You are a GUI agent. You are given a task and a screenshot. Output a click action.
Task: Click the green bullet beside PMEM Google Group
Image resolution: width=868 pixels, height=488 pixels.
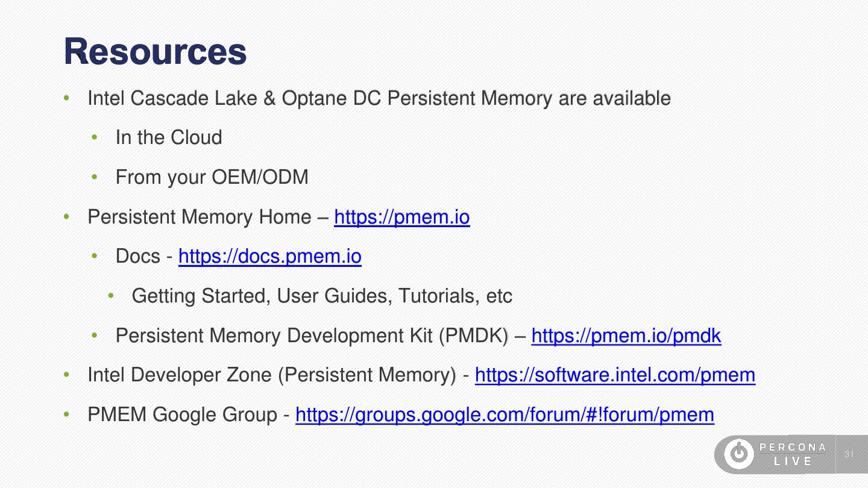click(68, 414)
